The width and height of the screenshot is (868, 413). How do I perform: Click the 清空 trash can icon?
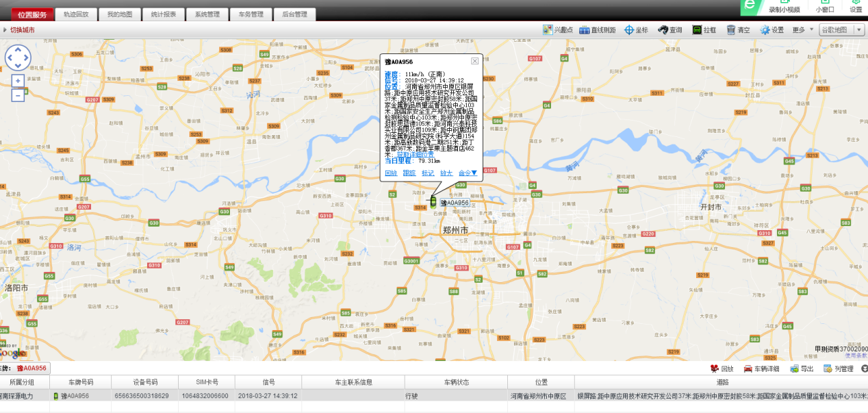731,30
